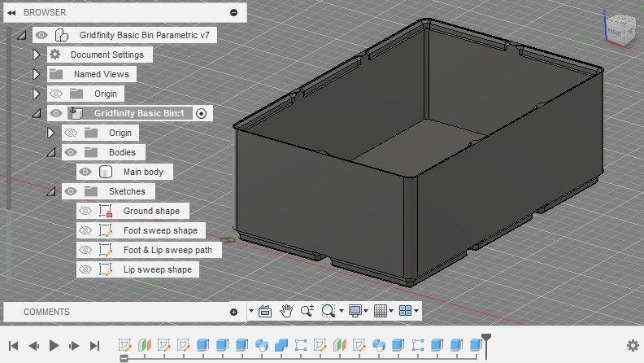The image size is (644, 363).
Task: Click the Look At camera tool
Action: point(265,311)
